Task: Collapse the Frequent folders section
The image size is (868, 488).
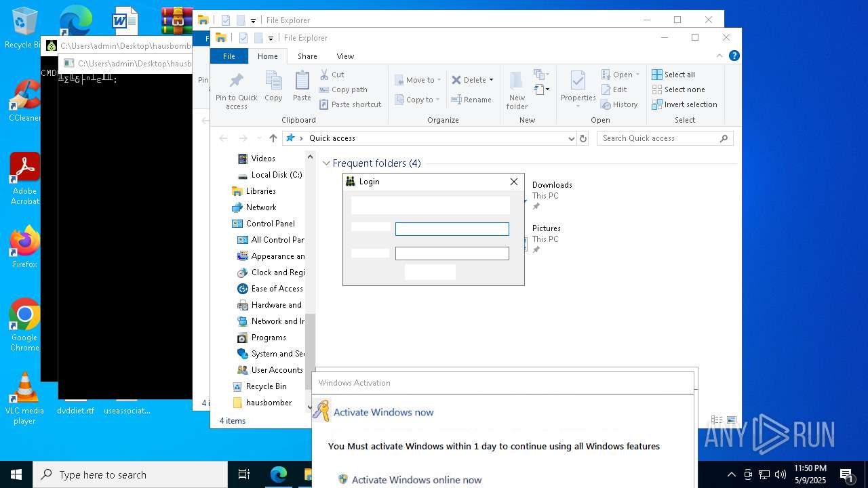Action: [x=326, y=163]
